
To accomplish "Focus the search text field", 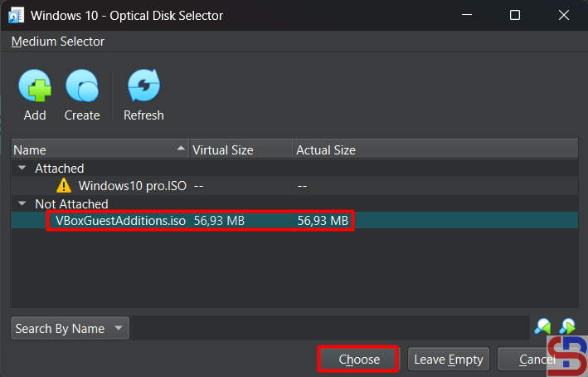I will (x=330, y=328).
